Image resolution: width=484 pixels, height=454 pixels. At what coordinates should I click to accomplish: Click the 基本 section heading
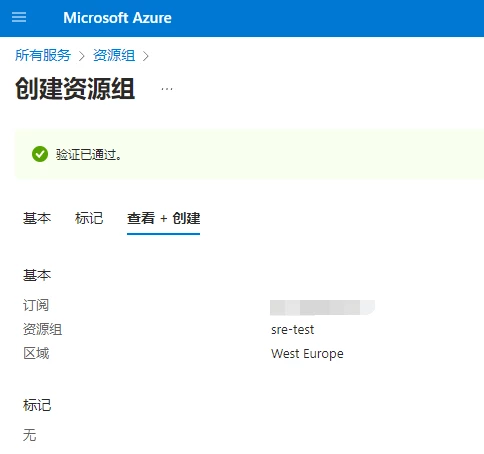tap(37, 275)
